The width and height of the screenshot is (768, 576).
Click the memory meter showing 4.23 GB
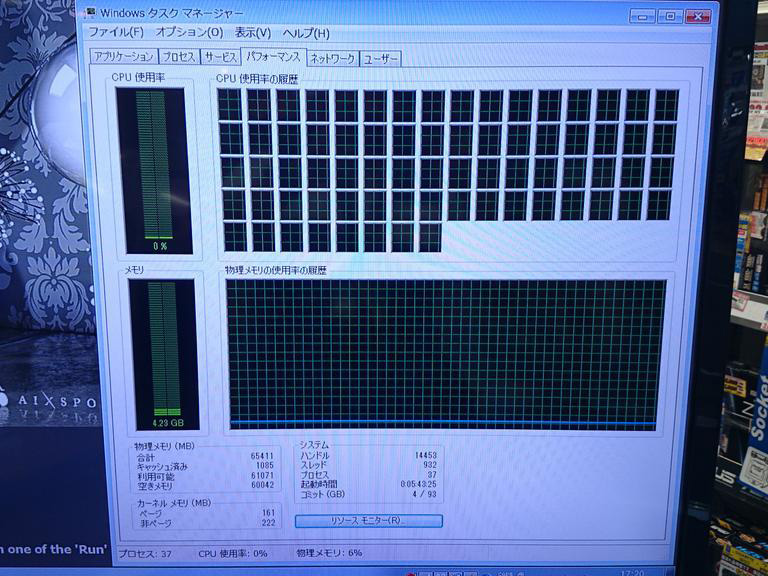pyautogui.click(x=164, y=355)
